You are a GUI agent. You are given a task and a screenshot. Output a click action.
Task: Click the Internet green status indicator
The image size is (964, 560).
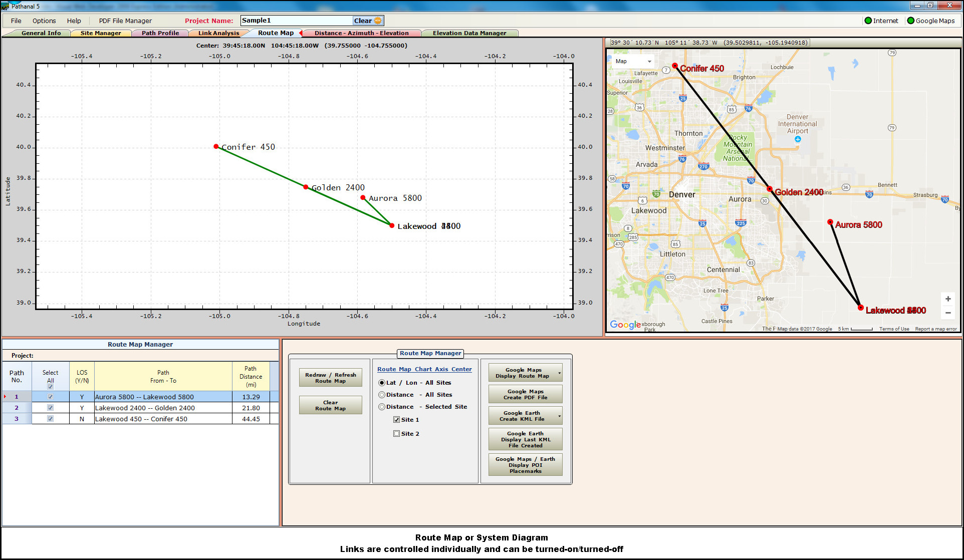click(x=868, y=21)
